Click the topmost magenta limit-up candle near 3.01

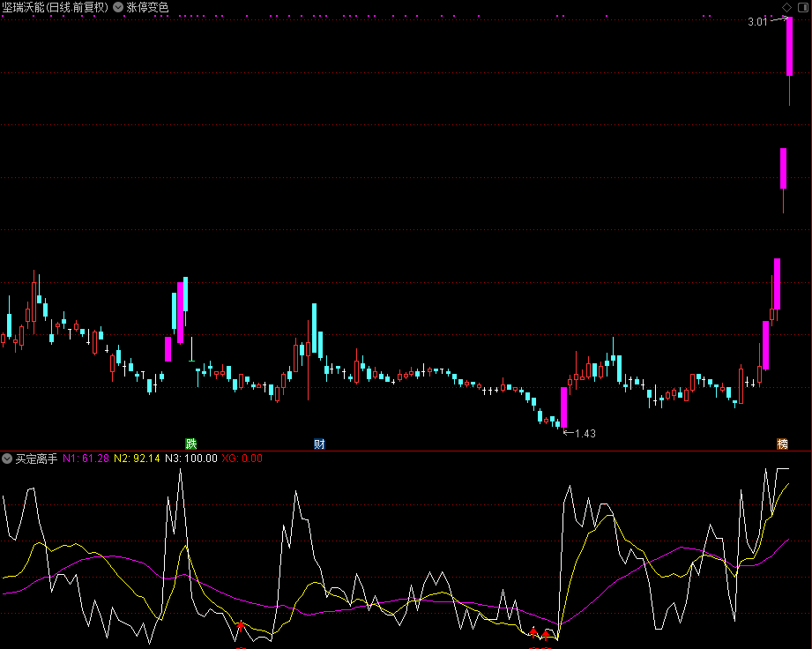click(x=790, y=47)
